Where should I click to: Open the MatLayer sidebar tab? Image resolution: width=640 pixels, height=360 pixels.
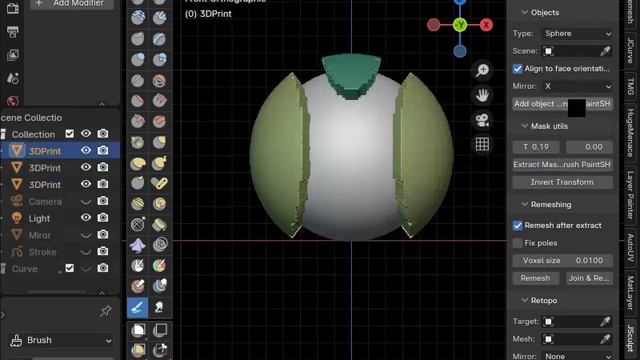tap(631, 293)
